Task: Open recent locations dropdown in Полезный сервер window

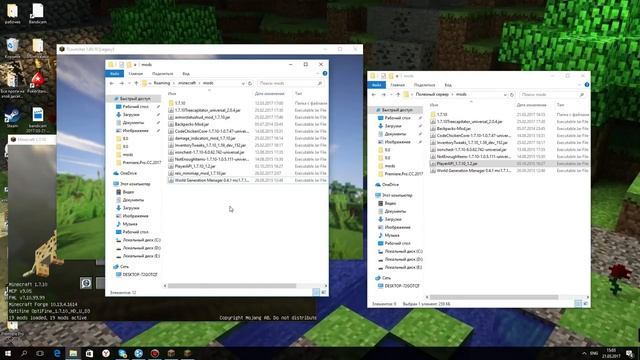Action: (391, 95)
